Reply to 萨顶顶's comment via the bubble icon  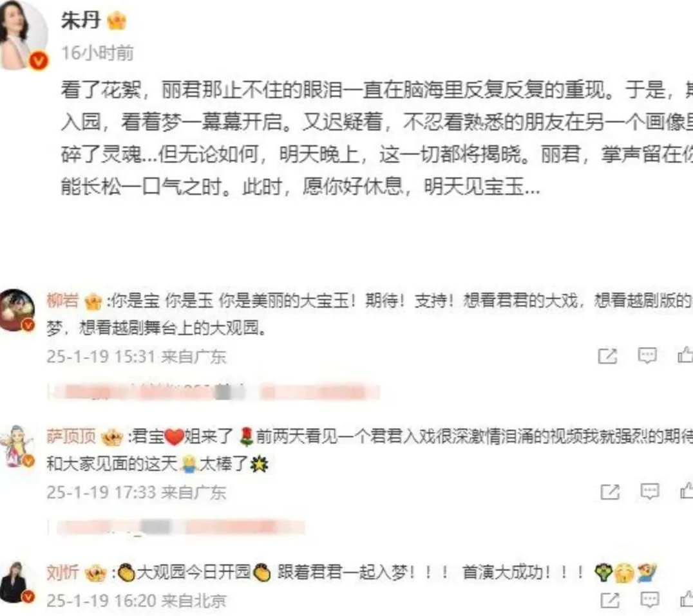(650, 492)
